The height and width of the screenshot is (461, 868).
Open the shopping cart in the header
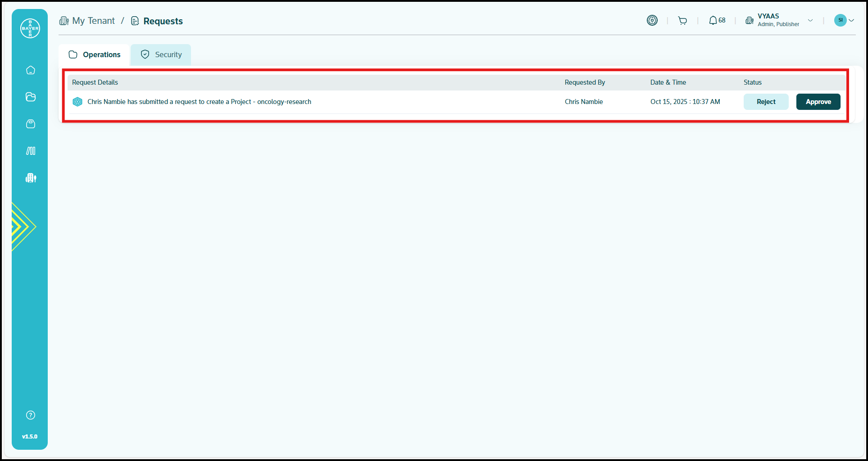click(682, 21)
